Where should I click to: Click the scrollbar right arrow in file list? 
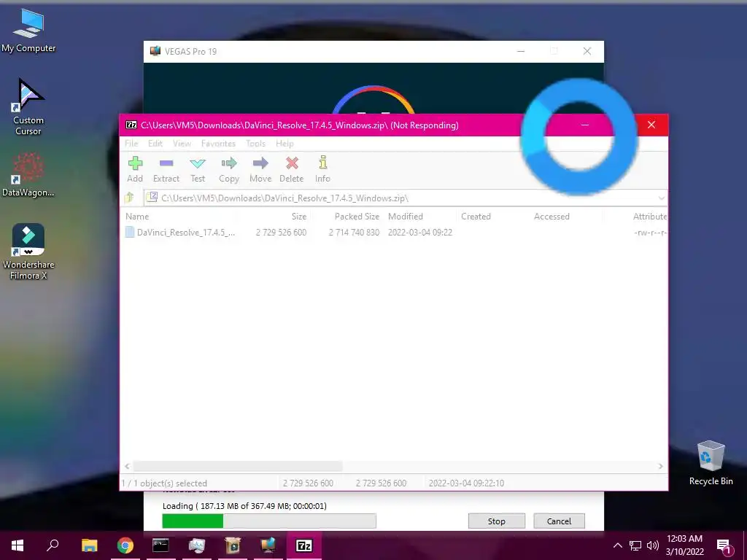pyautogui.click(x=661, y=466)
